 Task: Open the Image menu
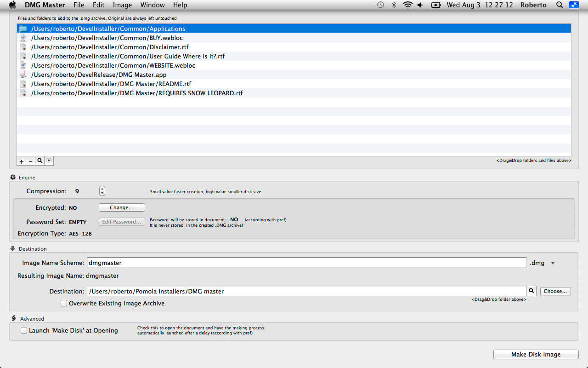[122, 5]
